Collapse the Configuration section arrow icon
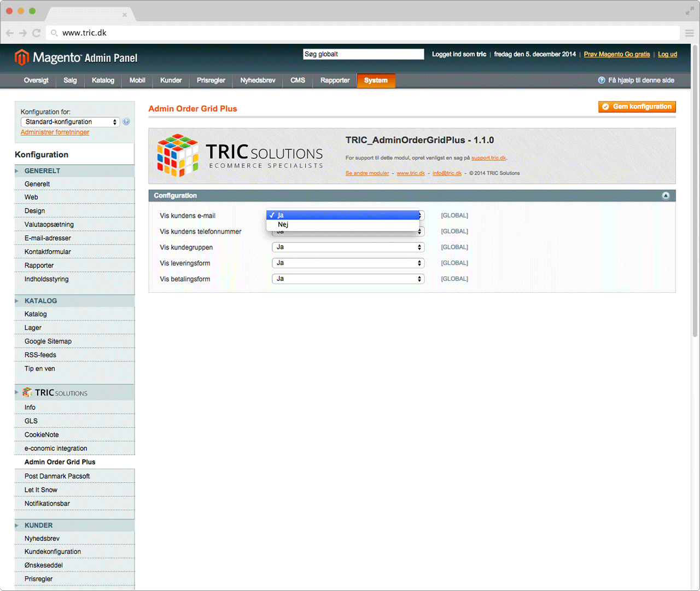The height and width of the screenshot is (591, 700). point(666,196)
